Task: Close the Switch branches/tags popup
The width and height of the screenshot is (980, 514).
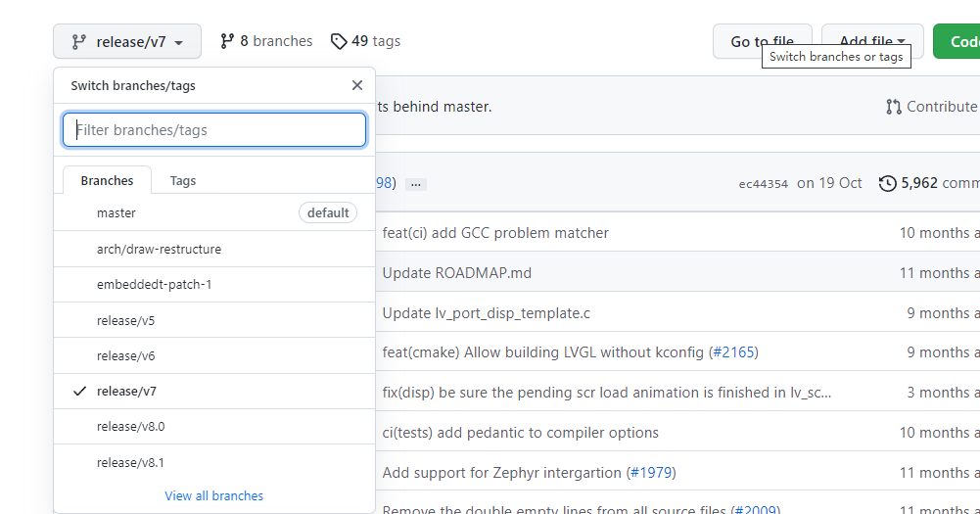Action: [x=357, y=85]
